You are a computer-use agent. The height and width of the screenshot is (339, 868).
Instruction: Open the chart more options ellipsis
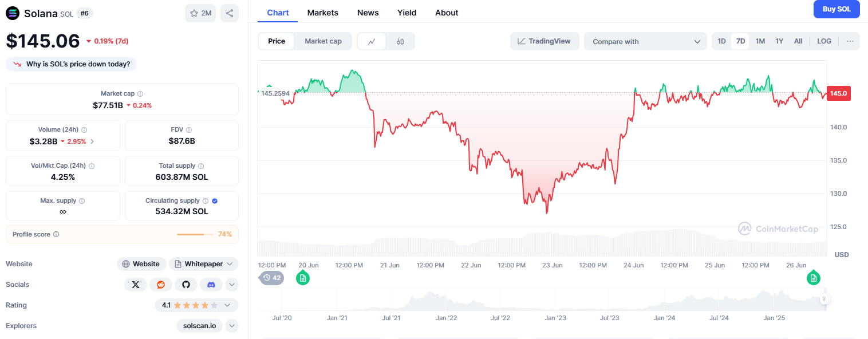[x=850, y=41]
